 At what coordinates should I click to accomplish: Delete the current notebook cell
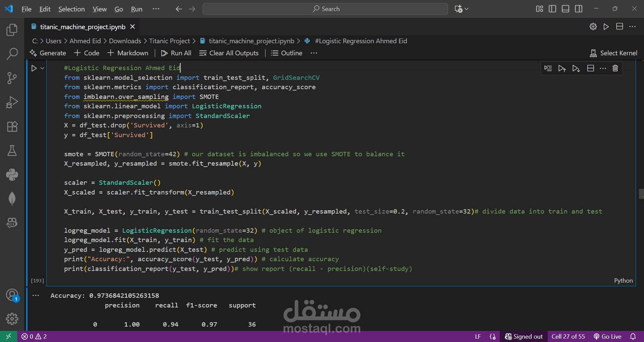615,68
